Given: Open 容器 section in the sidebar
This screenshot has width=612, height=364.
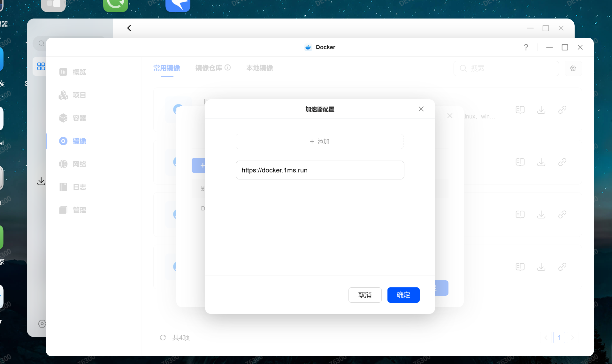Looking at the screenshot, I should [73, 118].
